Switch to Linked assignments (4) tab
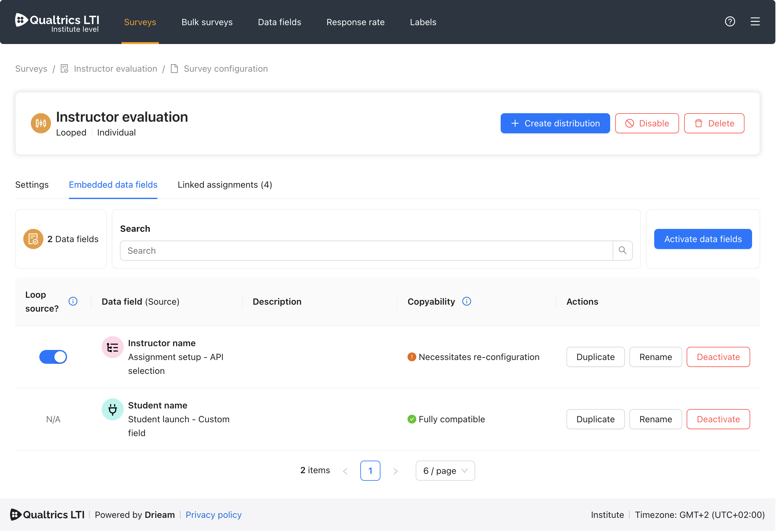 tap(225, 185)
